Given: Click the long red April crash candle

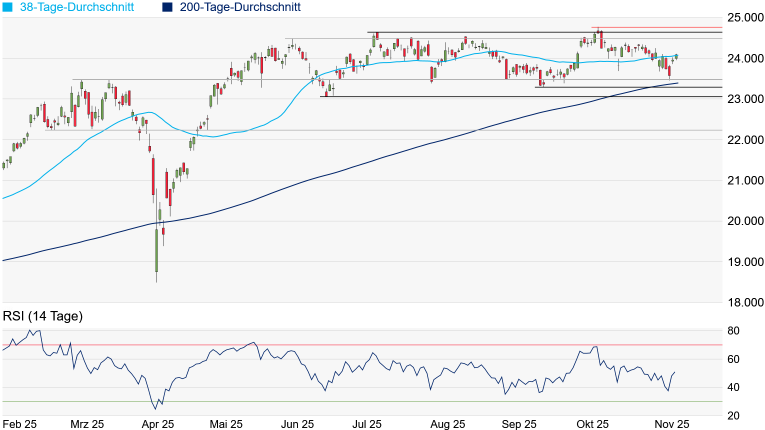Looking at the screenshot, I should point(153,176).
